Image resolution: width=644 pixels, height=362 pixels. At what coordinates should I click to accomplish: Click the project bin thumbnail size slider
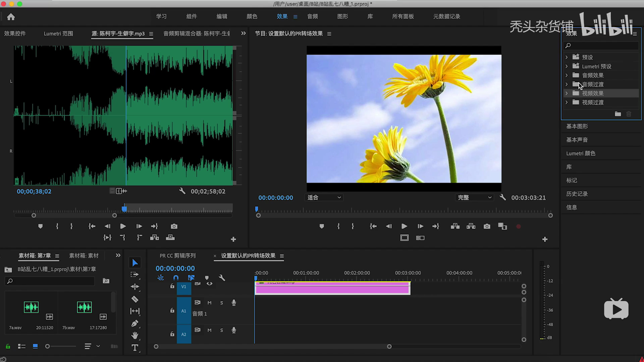tap(48, 346)
